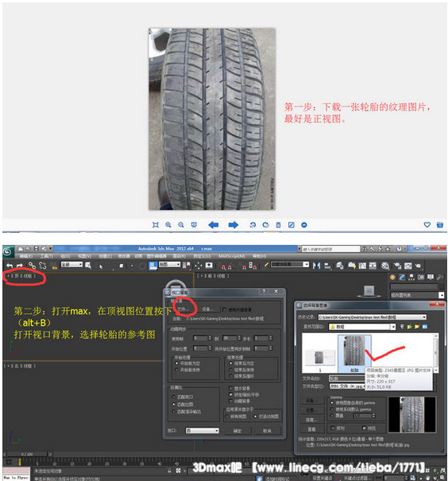This screenshot has height=481, width=448.
Task: Click the 文件... button in viewport background dialog
Action: (x=183, y=309)
